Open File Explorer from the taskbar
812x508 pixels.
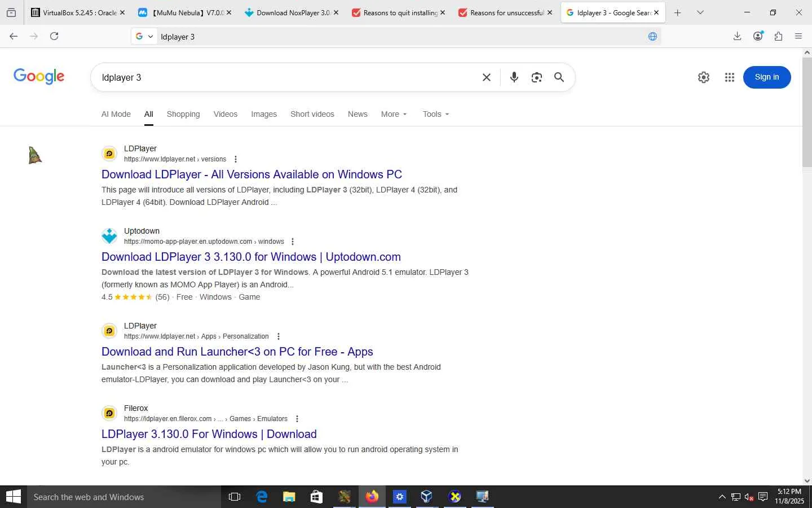[x=289, y=497]
